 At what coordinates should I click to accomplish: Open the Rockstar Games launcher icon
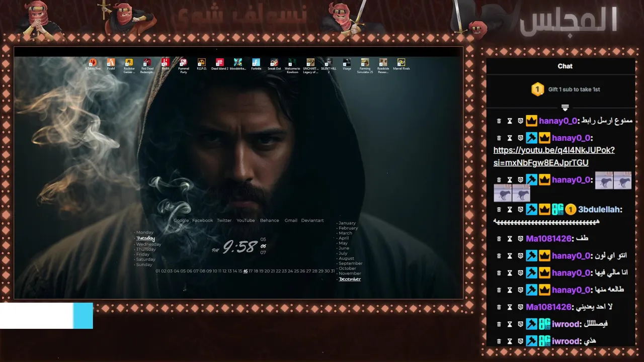coord(129,66)
